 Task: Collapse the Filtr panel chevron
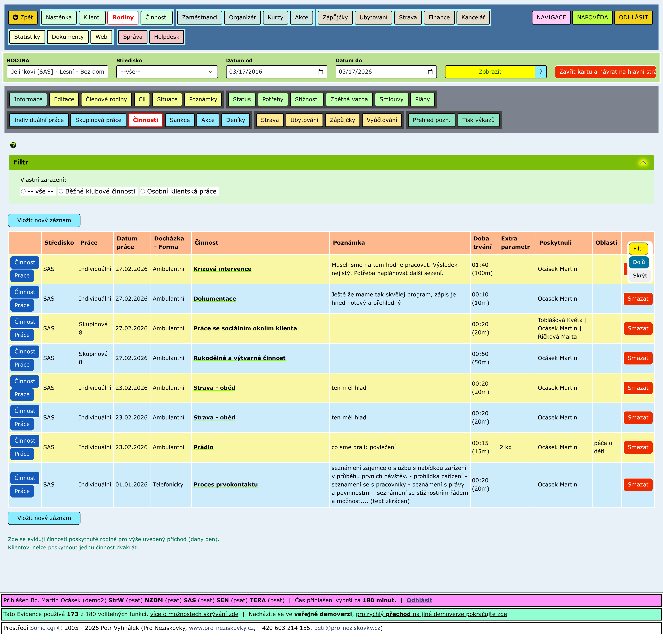tap(643, 162)
